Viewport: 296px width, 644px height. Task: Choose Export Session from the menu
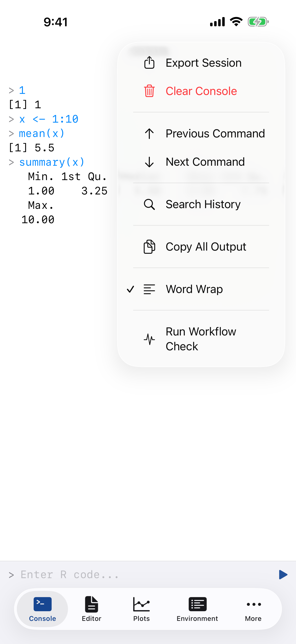pyautogui.click(x=203, y=63)
